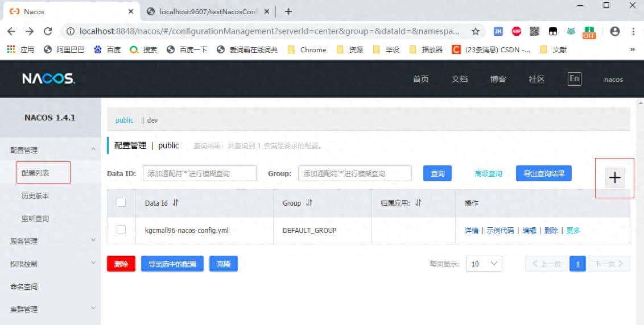
Task: Open the QR code extension
Action: pos(534,31)
